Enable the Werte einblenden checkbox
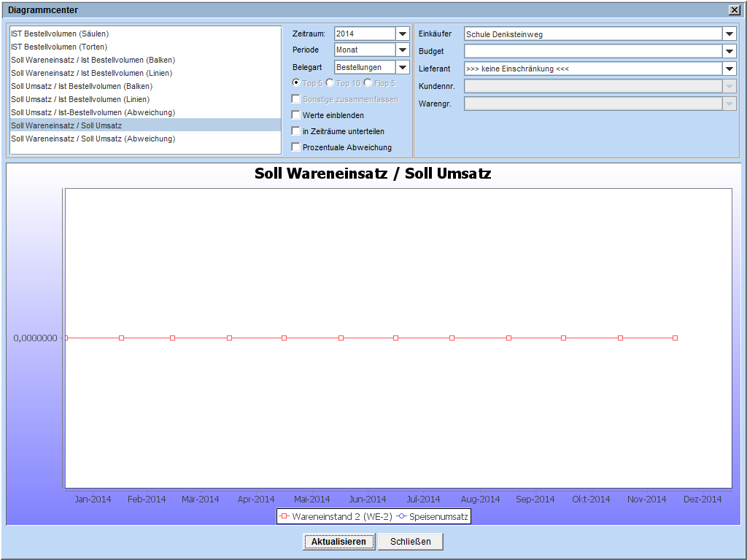Image resolution: width=747 pixels, height=560 pixels. tap(295, 115)
